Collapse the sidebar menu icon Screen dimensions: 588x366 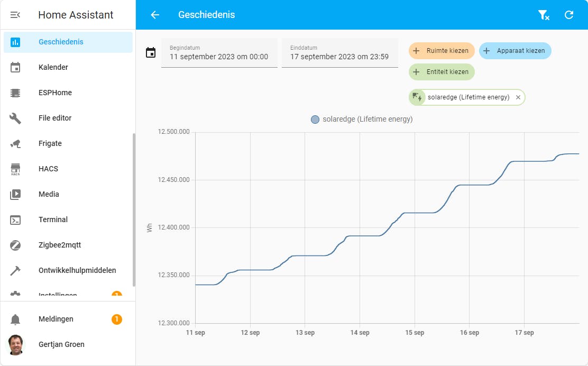pyautogui.click(x=15, y=15)
